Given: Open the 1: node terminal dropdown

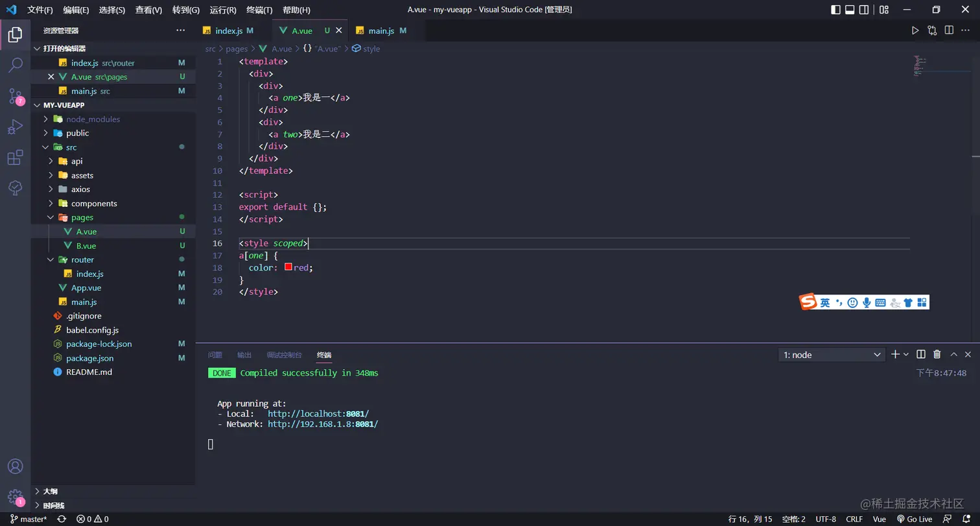Looking at the screenshot, I should 832,355.
